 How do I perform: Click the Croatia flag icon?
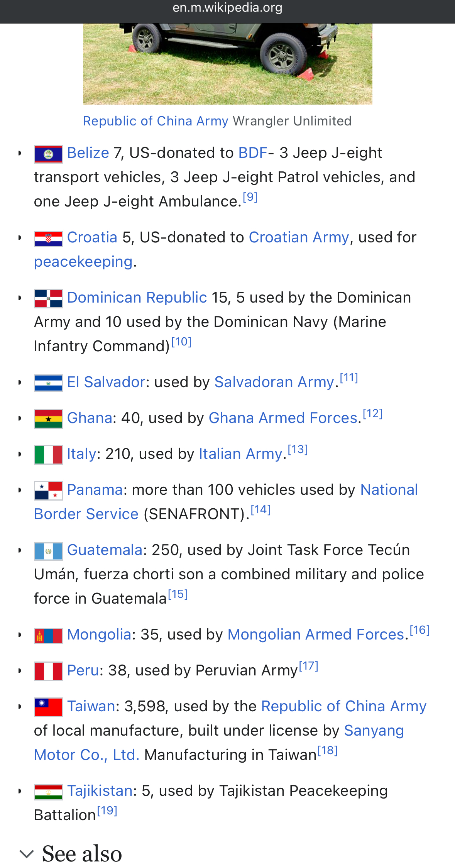(x=48, y=239)
